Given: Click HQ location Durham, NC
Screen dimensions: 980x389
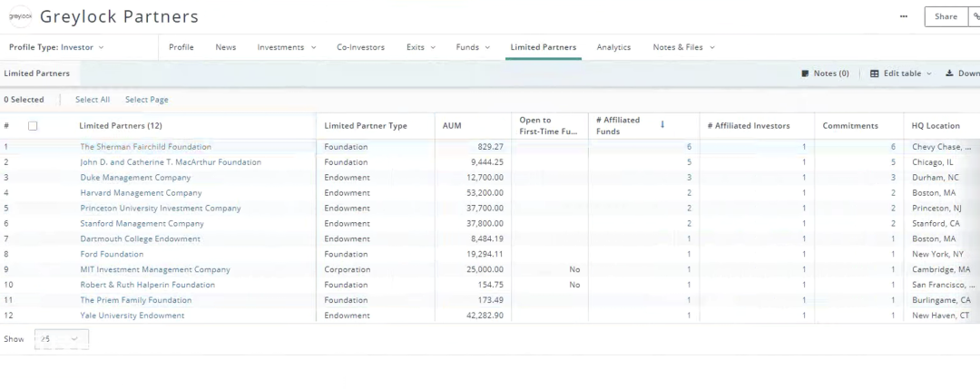Looking at the screenshot, I should pos(935,178).
